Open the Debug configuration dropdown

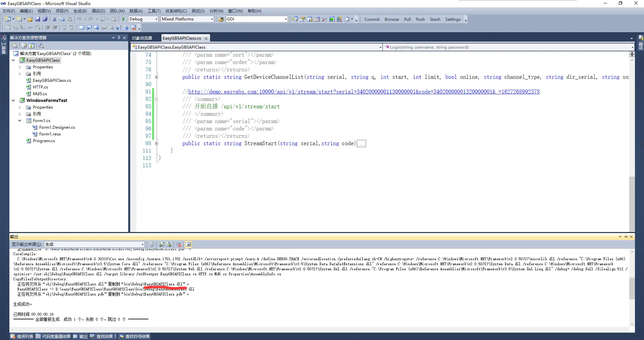156,19
